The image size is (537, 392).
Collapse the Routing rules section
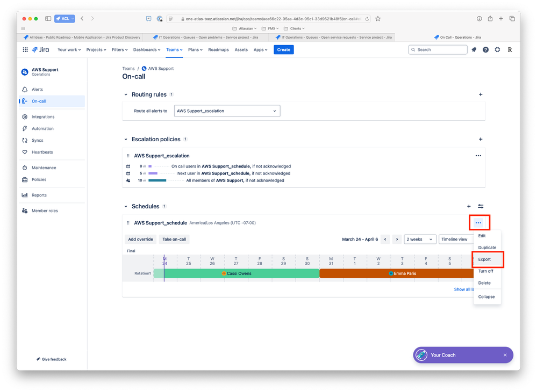126,95
